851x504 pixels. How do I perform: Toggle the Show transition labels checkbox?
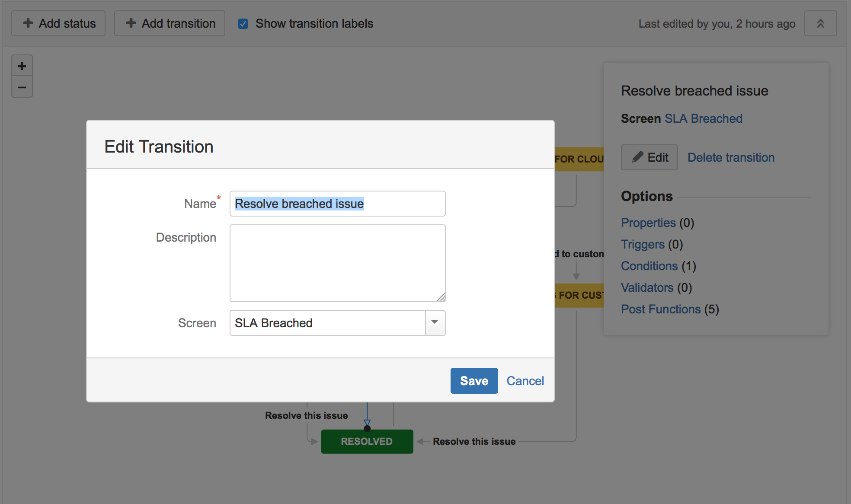pos(243,24)
